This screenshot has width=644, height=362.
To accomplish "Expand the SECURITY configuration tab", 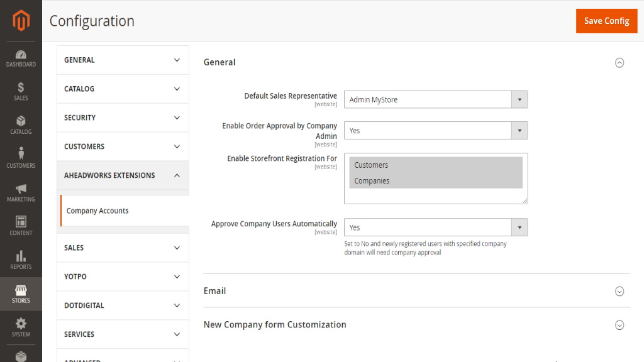I will [123, 118].
